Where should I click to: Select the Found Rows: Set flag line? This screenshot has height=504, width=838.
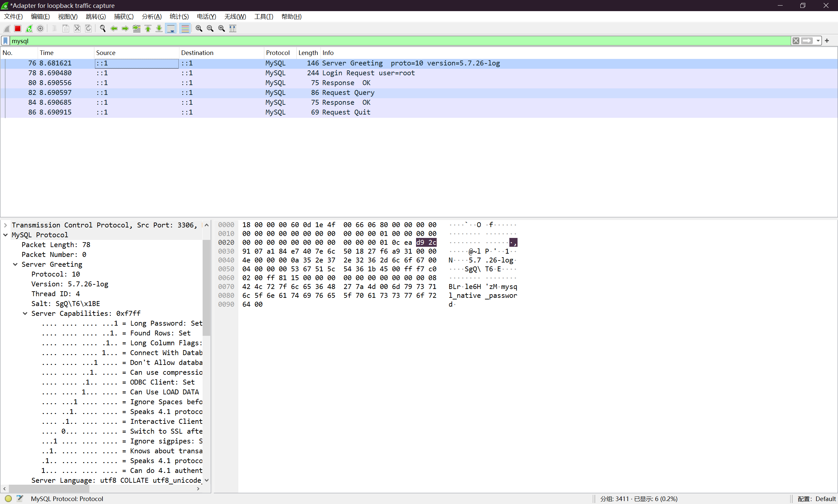pos(116,333)
